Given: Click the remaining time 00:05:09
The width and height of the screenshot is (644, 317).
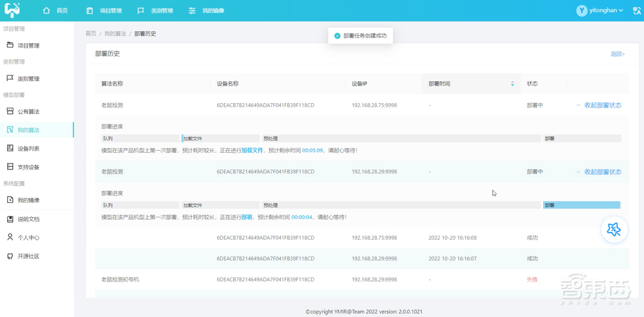Looking at the screenshot, I should [x=313, y=151].
